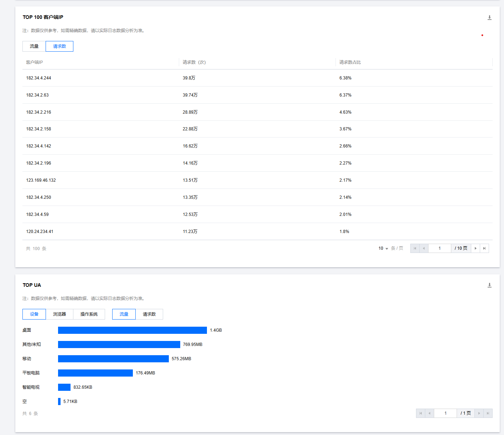504x435 pixels.
Task: Select 请求数 metric in TOP UA
Action: (x=149, y=314)
